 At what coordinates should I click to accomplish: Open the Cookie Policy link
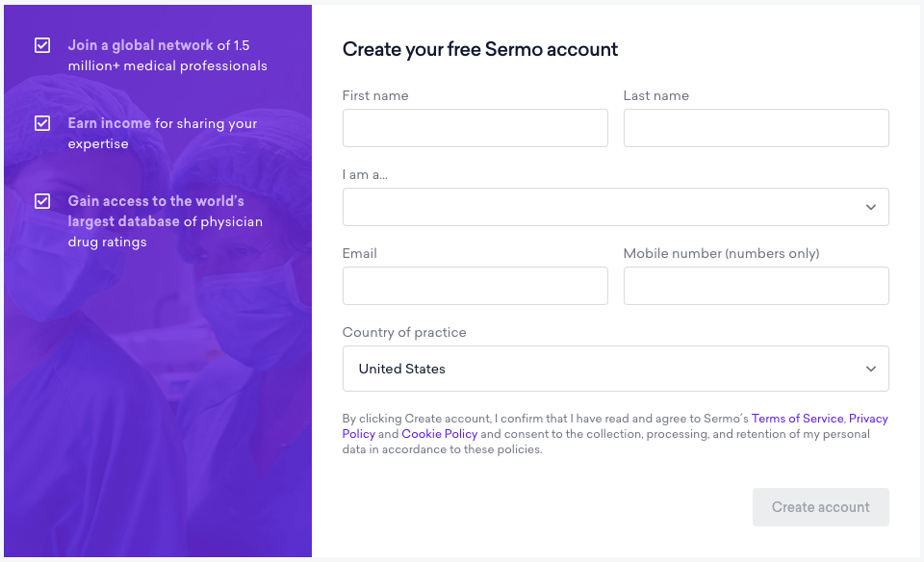pos(439,434)
